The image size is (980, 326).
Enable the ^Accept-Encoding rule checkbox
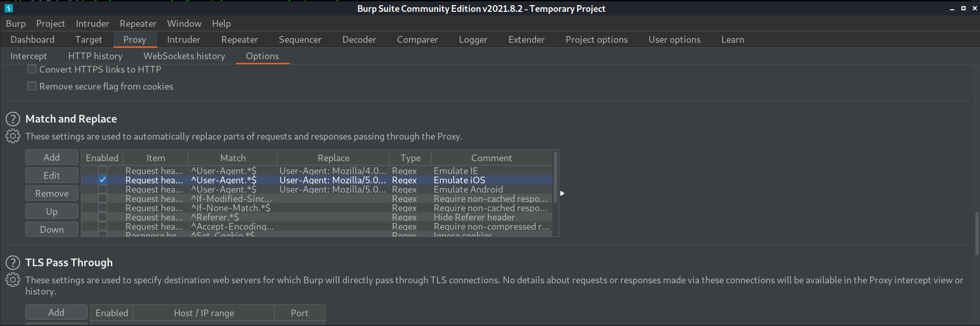[103, 226]
